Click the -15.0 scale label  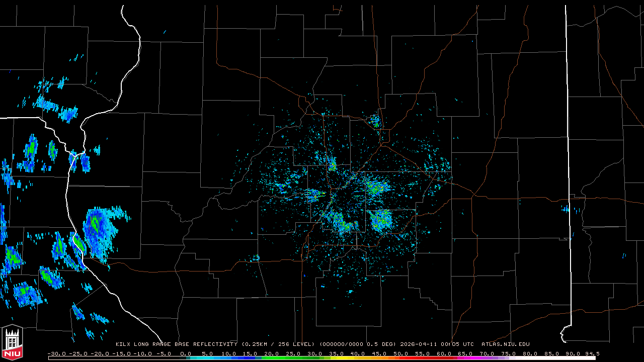(121, 354)
